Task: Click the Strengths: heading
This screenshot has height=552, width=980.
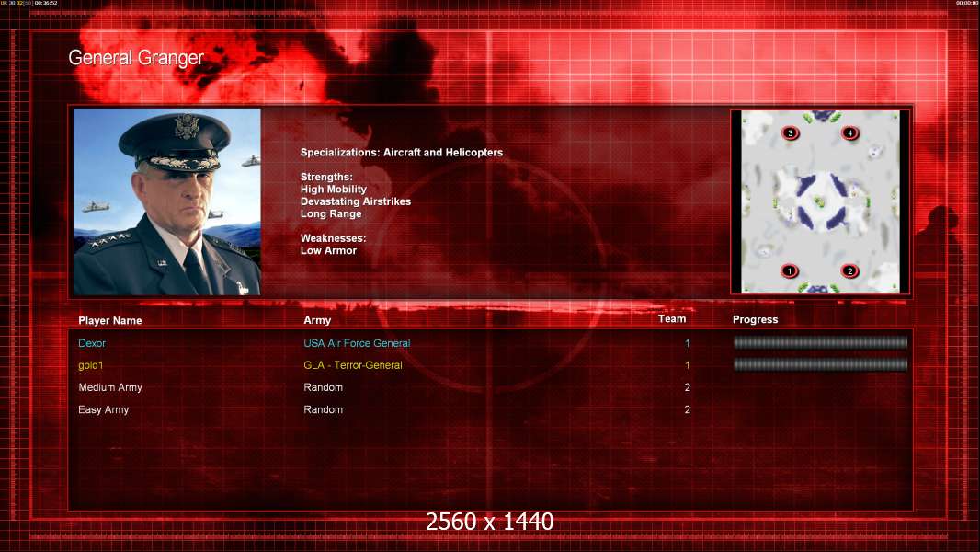Action: click(x=326, y=177)
